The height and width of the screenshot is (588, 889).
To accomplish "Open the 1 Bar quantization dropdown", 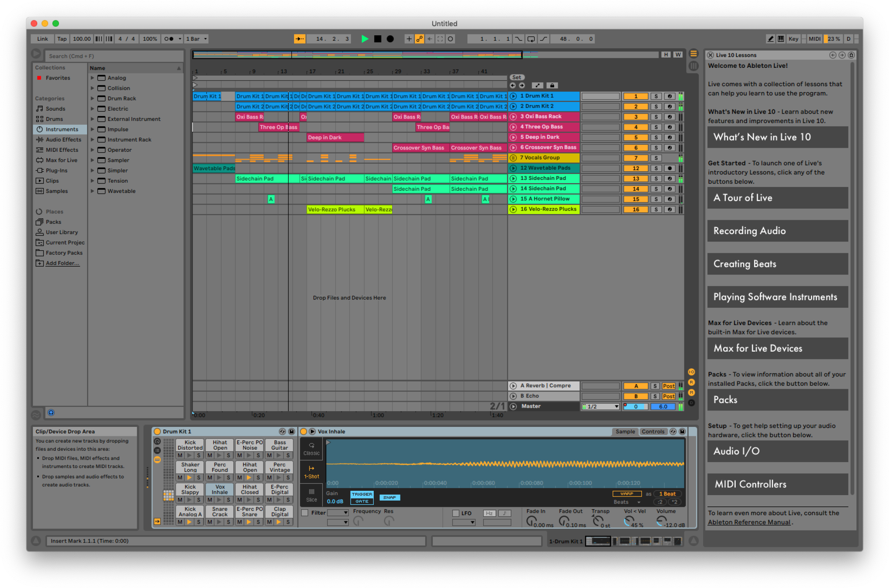I will 196,39.
